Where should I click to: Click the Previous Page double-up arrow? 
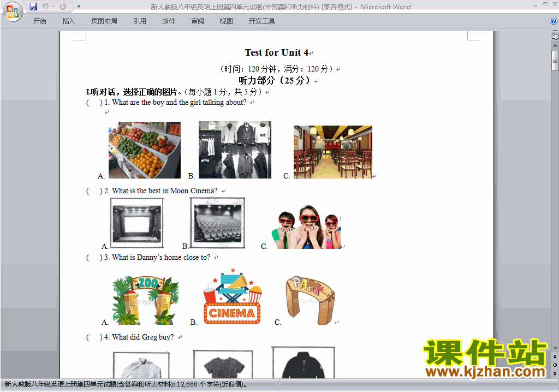point(555,357)
